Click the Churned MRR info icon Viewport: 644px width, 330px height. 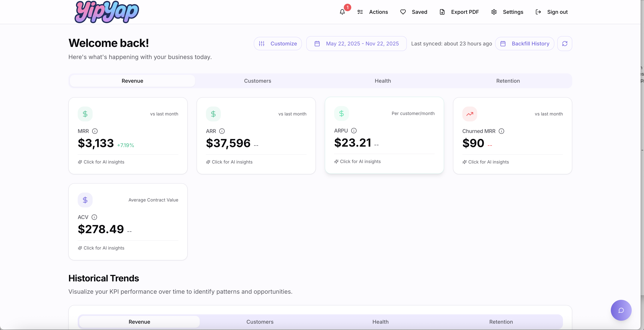click(x=501, y=131)
